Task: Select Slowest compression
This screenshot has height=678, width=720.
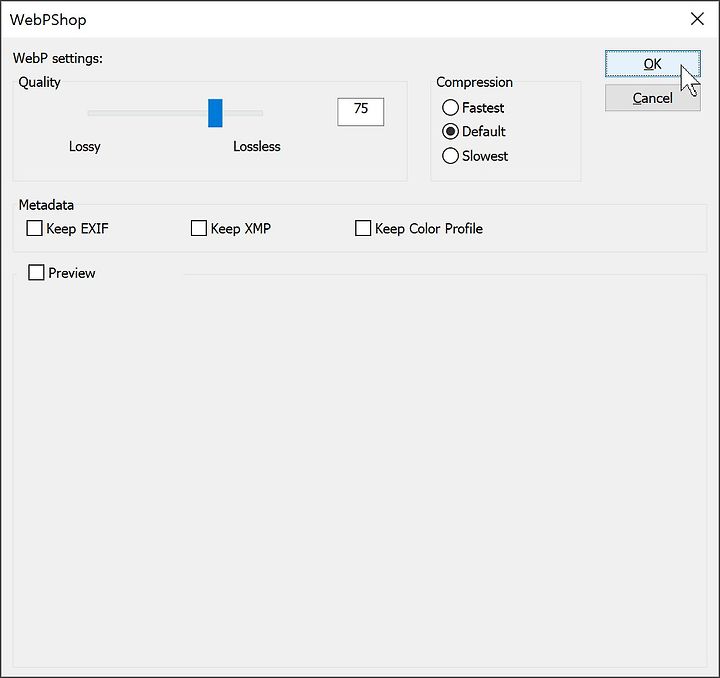Action: [475, 156]
